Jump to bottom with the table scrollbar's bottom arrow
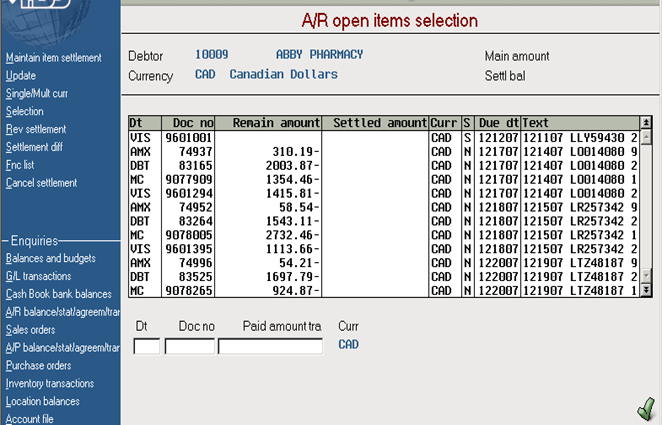 pyautogui.click(x=646, y=290)
